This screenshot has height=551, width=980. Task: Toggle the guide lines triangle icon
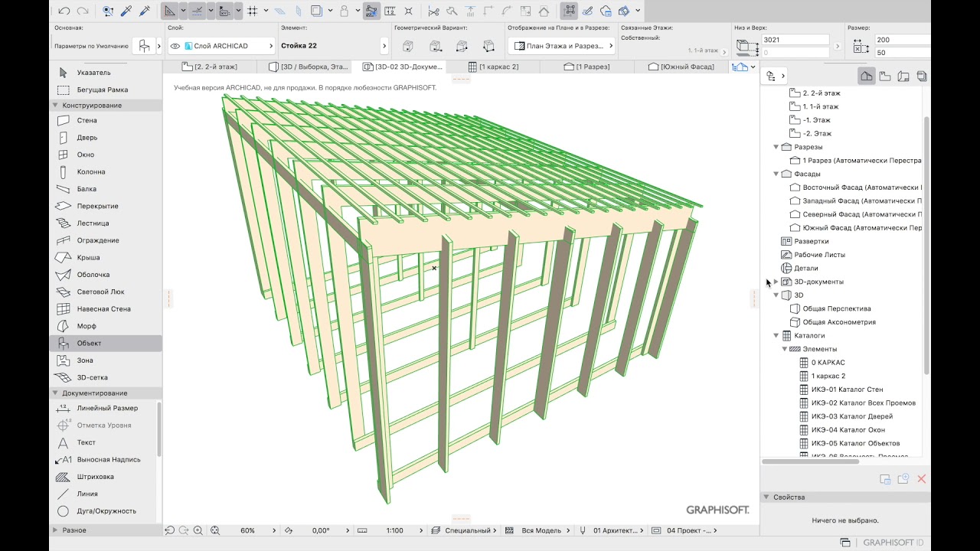tap(170, 11)
